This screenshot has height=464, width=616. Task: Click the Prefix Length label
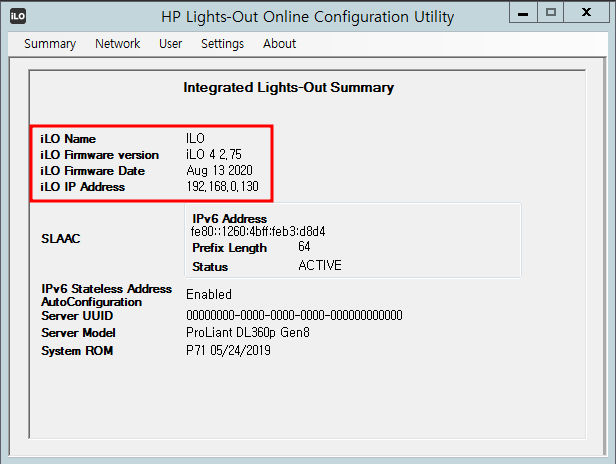(229, 248)
